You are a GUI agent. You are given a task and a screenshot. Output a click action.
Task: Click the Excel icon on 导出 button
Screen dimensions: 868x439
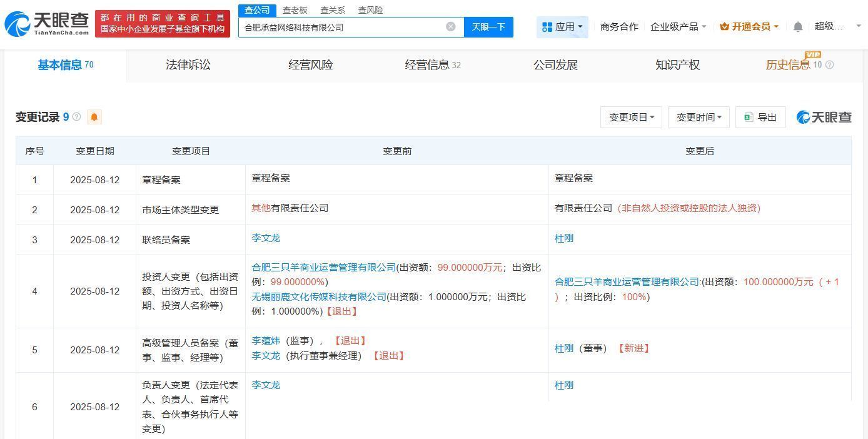[749, 117]
